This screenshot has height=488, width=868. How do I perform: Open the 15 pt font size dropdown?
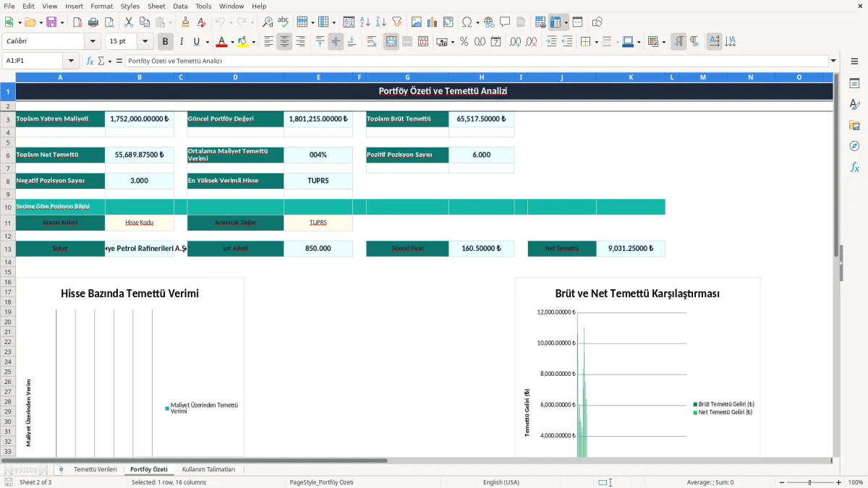point(145,42)
